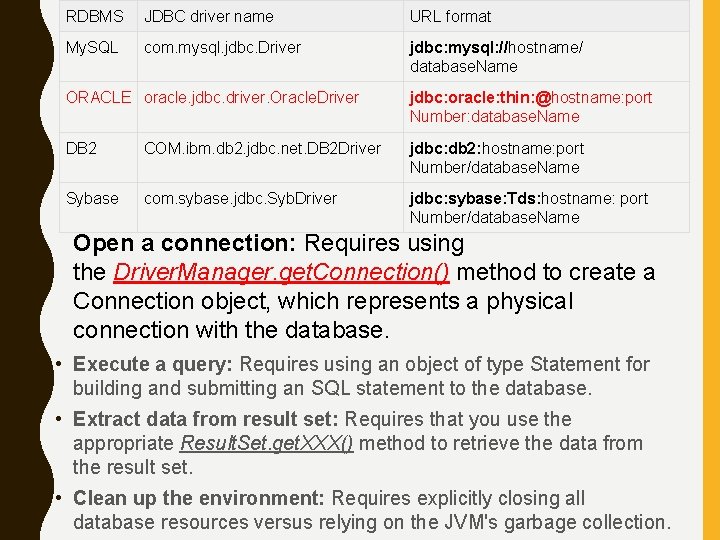Click the jdbc:oracle:thin:@ URL cell
Image resolution: width=720 pixels, height=540 pixels.
tap(546, 107)
